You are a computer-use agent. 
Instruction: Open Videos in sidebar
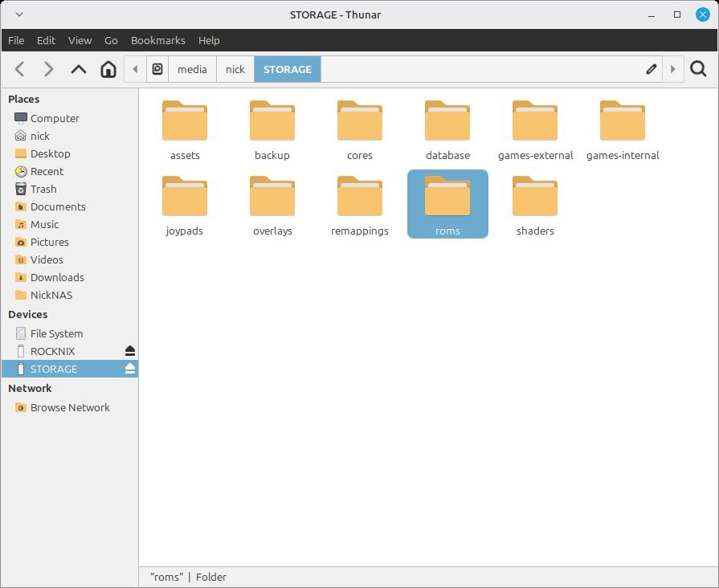coord(70,259)
